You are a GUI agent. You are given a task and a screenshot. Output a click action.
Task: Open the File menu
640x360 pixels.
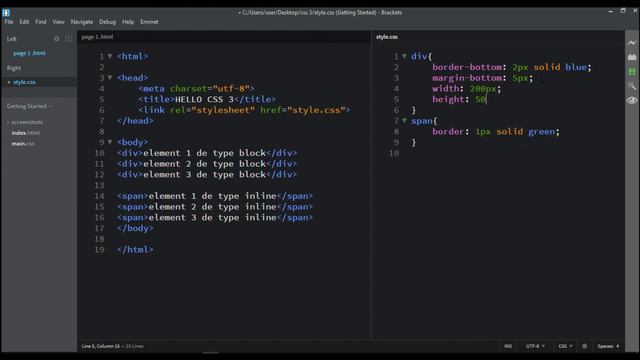coord(9,22)
